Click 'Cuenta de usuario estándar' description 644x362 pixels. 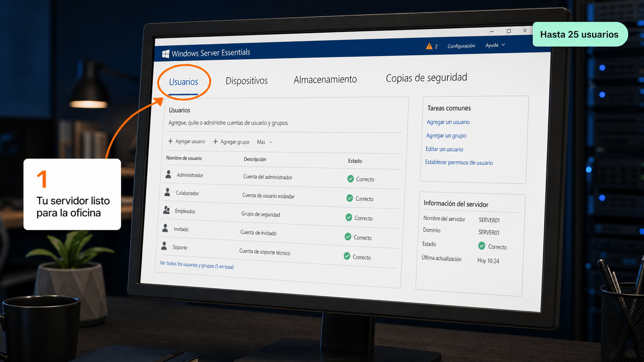point(268,196)
